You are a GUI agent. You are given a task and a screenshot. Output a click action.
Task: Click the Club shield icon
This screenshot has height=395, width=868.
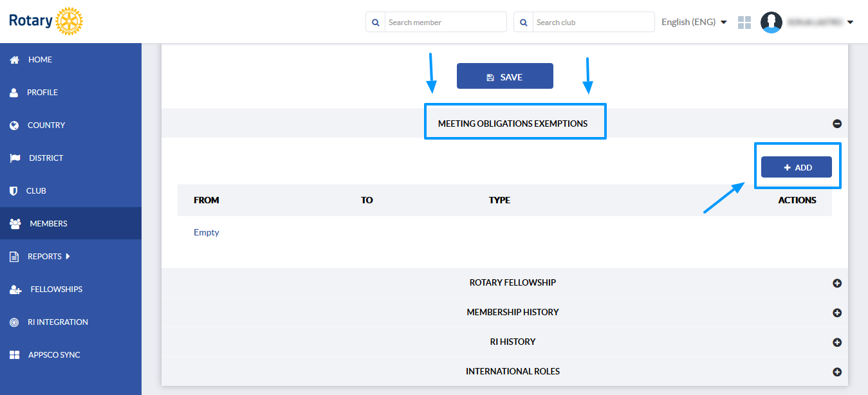coord(14,191)
